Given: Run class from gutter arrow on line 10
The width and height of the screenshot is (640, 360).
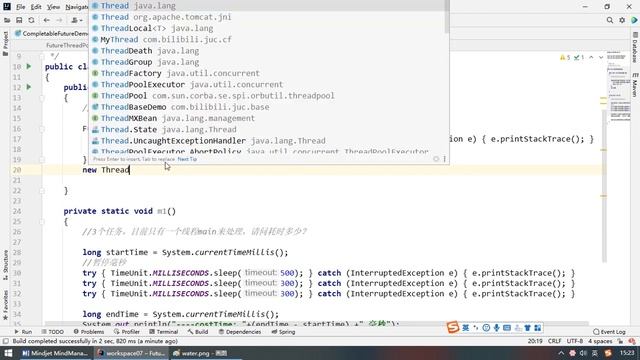Looking at the screenshot, I should tap(29, 66).
